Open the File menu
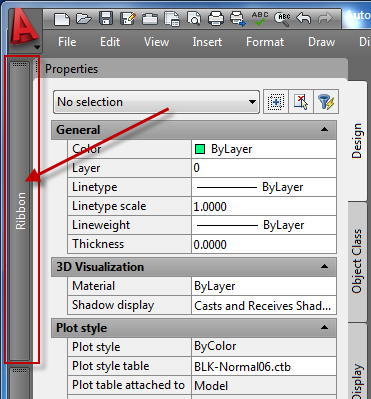The image size is (371, 399). pyautogui.click(x=67, y=42)
